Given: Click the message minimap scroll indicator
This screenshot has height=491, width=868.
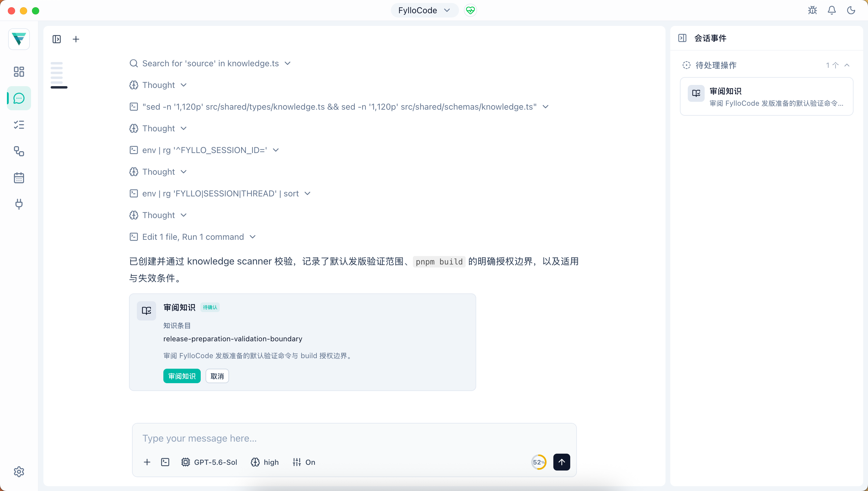Looking at the screenshot, I should tap(59, 75).
